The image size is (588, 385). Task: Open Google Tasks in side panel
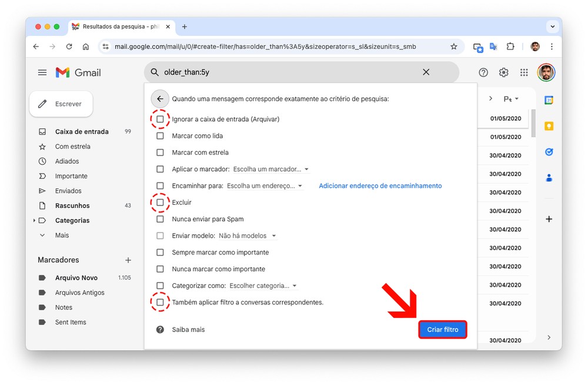(549, 152)
